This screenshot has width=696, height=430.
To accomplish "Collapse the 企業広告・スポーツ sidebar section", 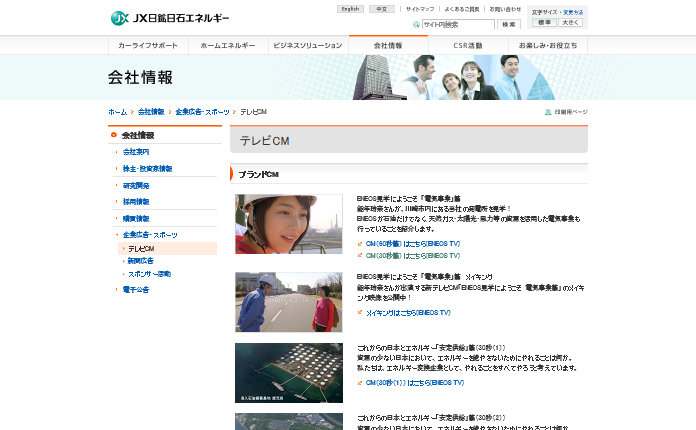I will tap(116, 234).
